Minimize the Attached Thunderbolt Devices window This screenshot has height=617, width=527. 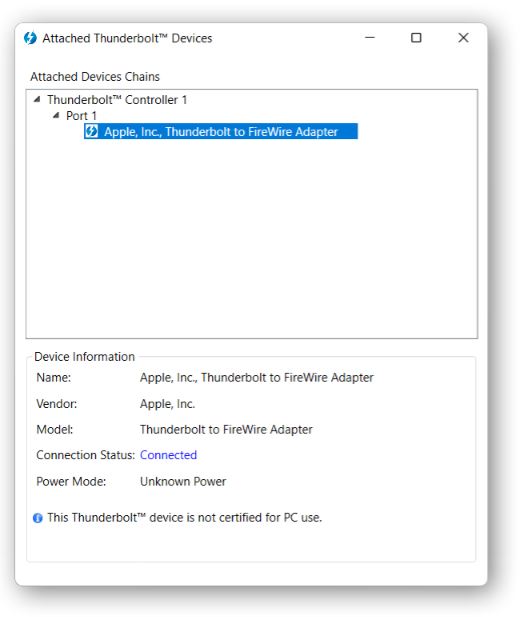click(x=370, y=38)
